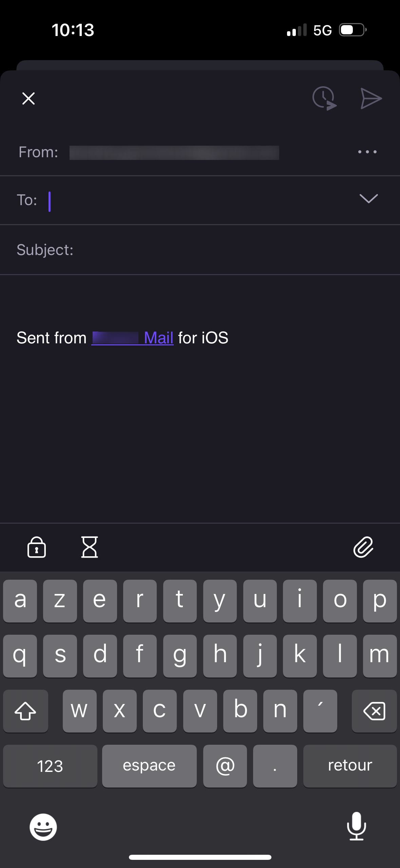This screenshot has width=400, height=868.
Task: Insert the @ symbol key
Action: tap(225, 766)
